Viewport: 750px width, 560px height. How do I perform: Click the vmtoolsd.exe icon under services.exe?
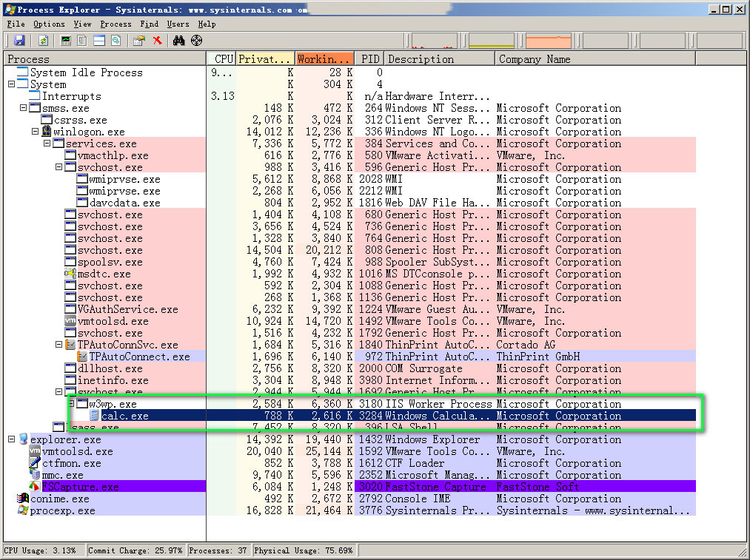70,321
